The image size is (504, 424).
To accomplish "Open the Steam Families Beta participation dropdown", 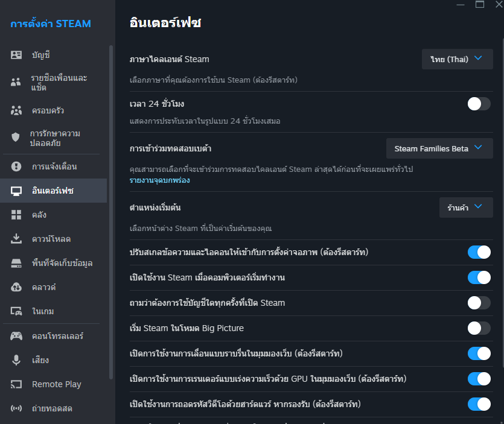I will tap(439, 148).
